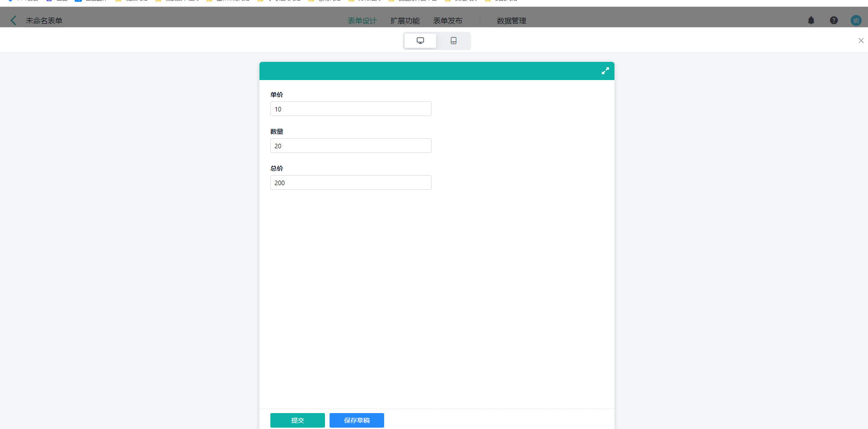Open the 表单发布 tab
Screen dimensions: 868x429
(448, 21)
